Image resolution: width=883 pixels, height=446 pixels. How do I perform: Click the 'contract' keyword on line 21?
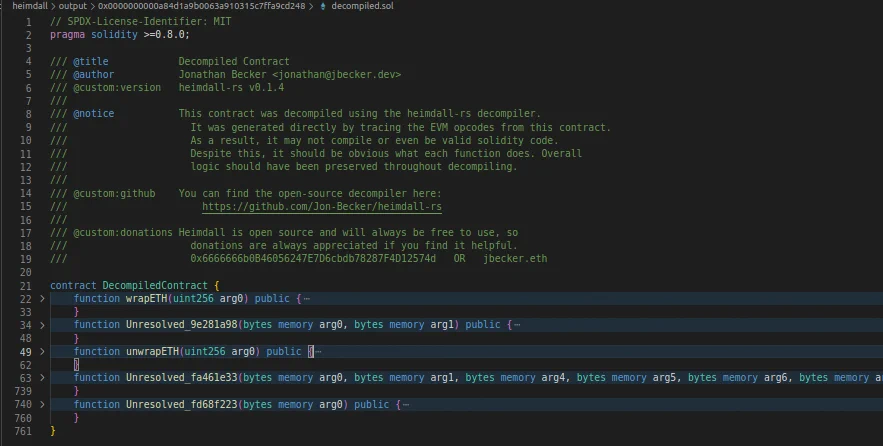click(x=73, y=286)
